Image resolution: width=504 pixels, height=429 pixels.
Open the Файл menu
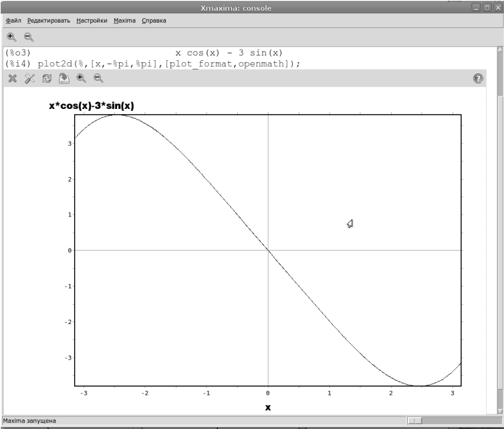[13, 21]
